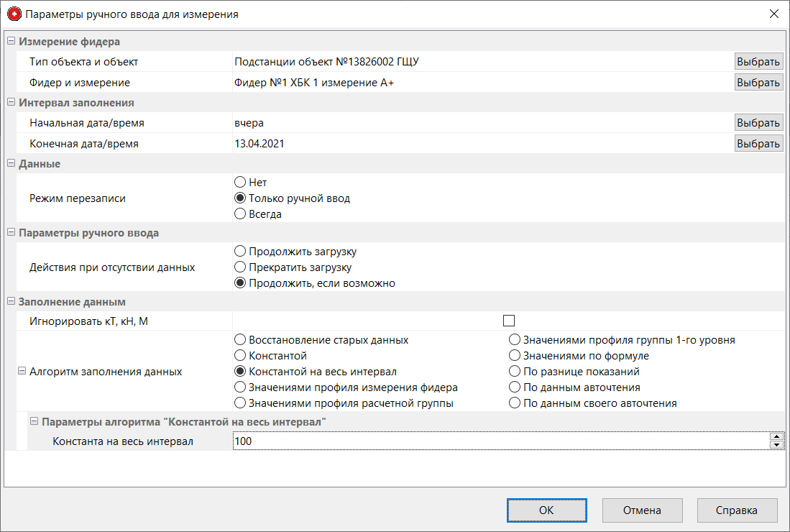The width and height of the screenshot is (790, 532).
Task: Enable "Игнорировать кТ, кН, М" checkbox
Action: [x=510, y=321]
